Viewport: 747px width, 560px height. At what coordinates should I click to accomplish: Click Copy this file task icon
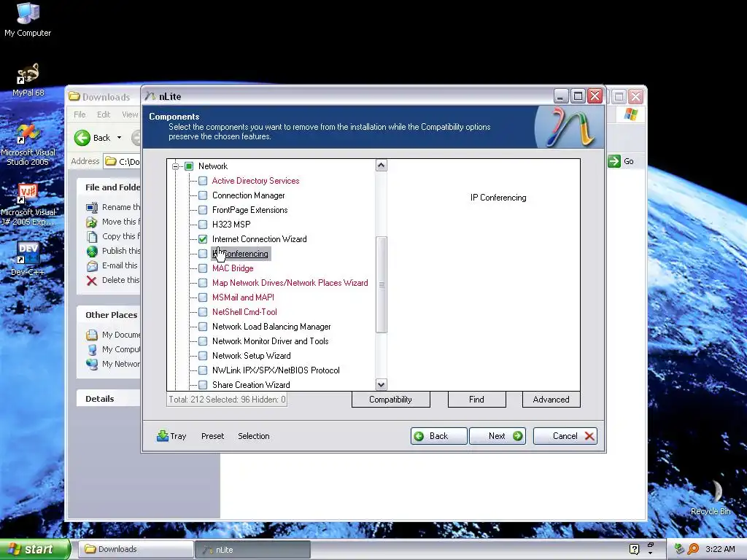[91, 236]
